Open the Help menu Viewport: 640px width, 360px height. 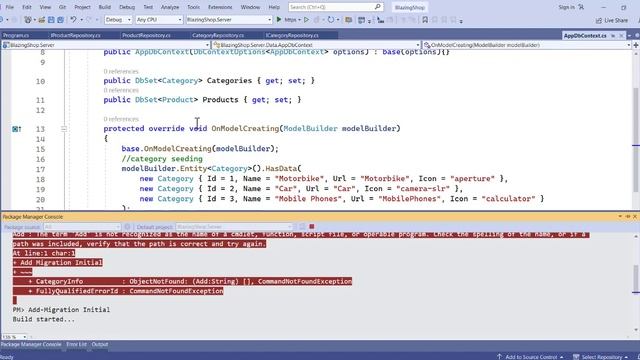coord(274,7)
